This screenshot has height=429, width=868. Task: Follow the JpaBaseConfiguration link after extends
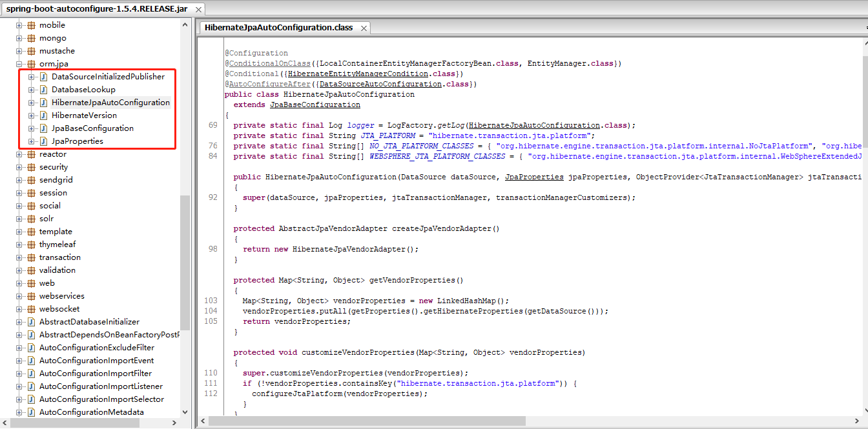tap(315, 105)
